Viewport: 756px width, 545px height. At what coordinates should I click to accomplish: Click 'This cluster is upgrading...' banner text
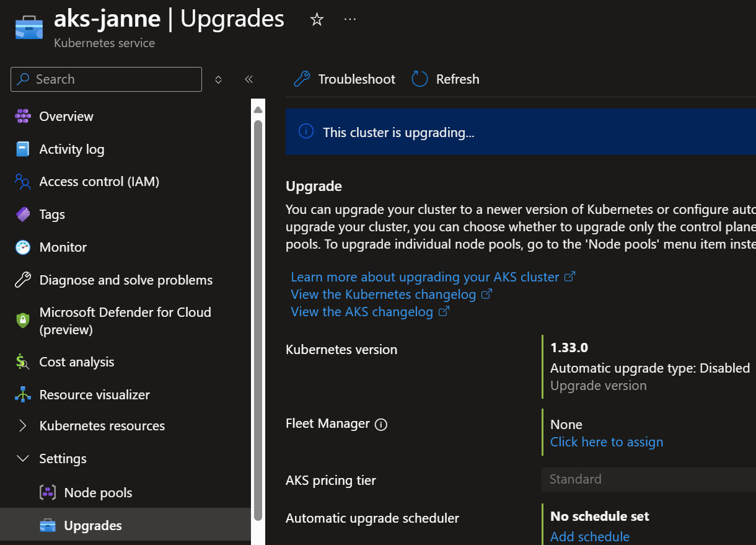[398, 132]
